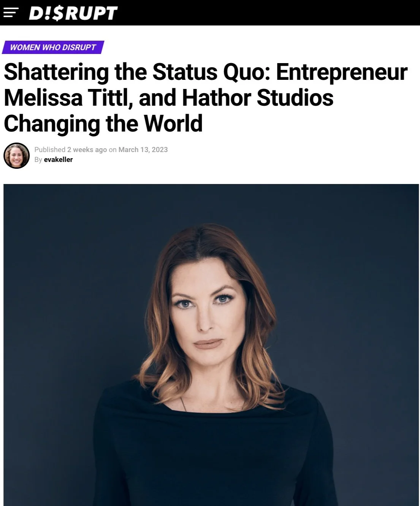
Task: Click evakeller's round author avatar
Action: click(x=16, y=155)
